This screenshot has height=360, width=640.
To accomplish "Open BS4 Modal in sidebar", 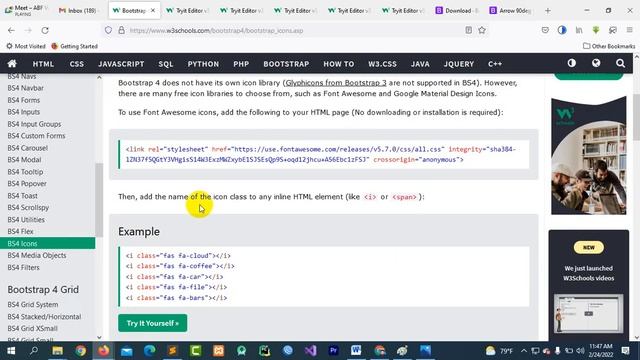I will 24,160.
